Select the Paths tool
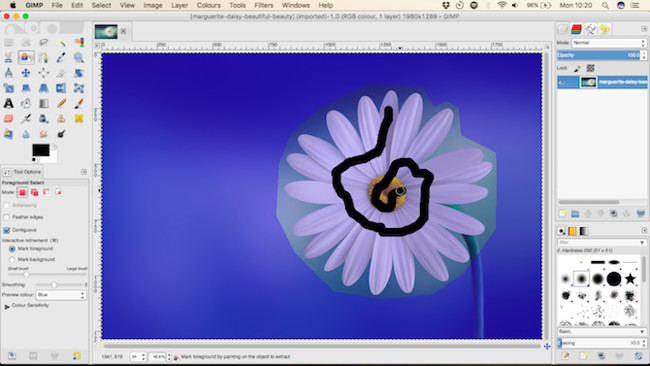 tap(44, 58)
